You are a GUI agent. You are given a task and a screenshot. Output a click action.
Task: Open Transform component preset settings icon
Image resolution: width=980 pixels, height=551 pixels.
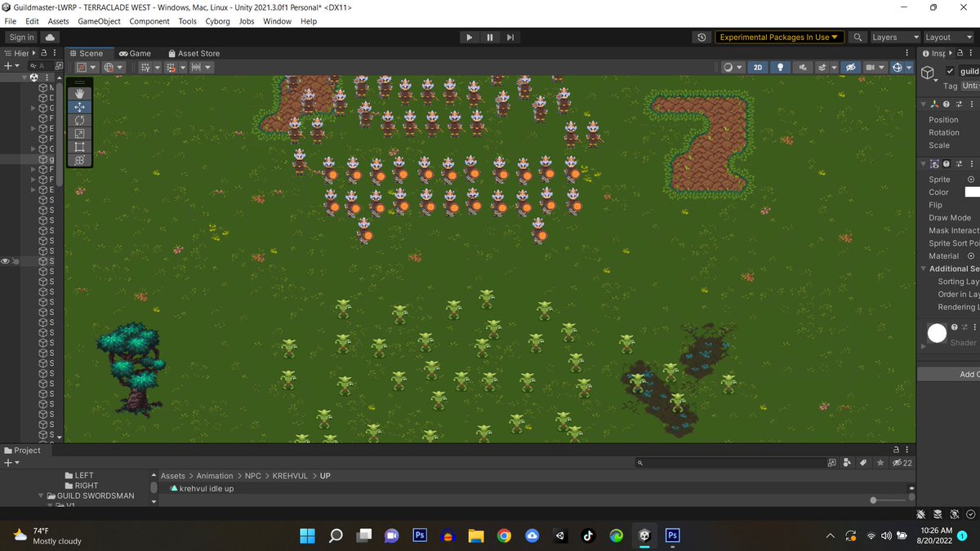click(959, 104)
